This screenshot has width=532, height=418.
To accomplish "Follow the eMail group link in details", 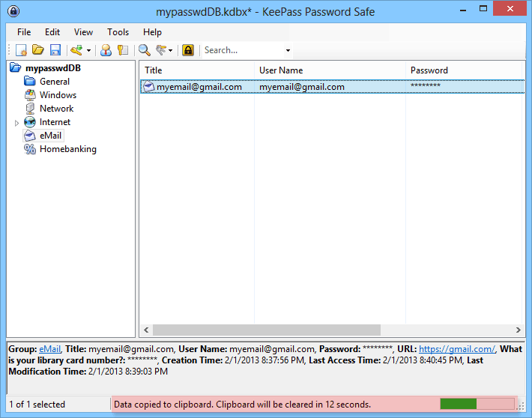I will (49, 349).
